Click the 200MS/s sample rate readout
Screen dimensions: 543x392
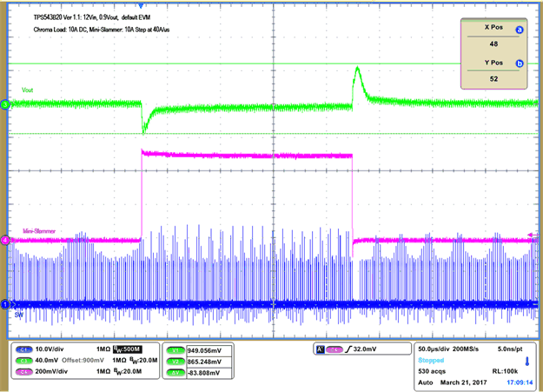tap(466, 349)
